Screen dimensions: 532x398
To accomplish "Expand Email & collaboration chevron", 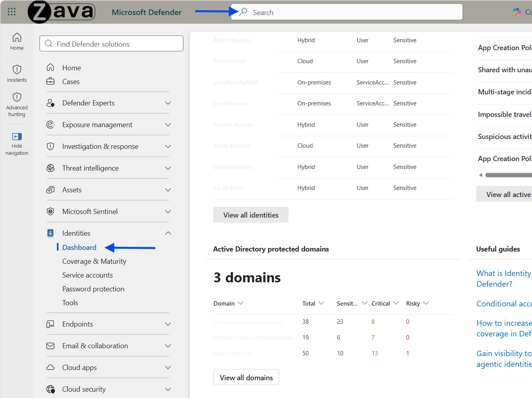I will click(x=168, y=346).
